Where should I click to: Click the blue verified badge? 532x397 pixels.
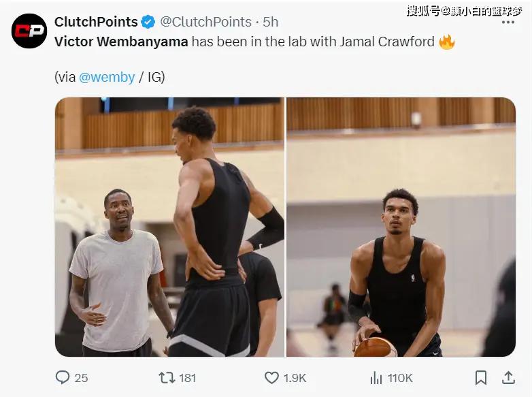pyautogui.click(x=148, y=22)
